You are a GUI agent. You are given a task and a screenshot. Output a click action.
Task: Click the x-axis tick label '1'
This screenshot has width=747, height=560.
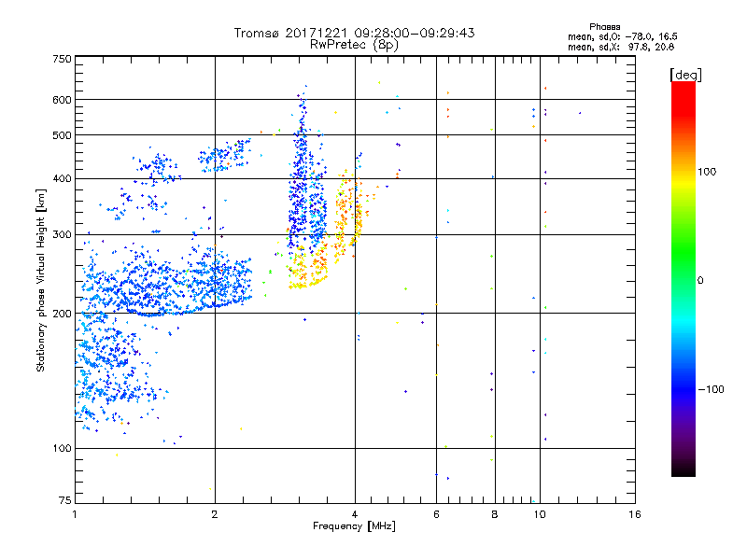coord(75,514)
